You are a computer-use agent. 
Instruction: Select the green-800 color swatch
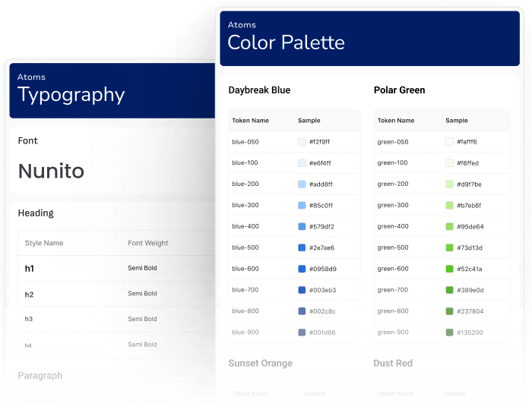click(449, 311)
